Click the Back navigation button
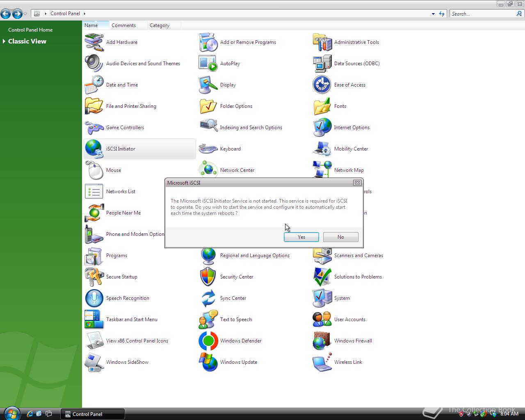 [x=5, y=14]
